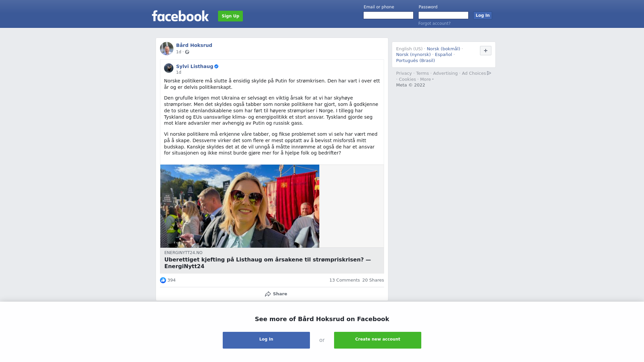Viewport: 644px width, 362px height.
Task: Click the Create new account button
Action: pyautogui.click(x=378, y=340)
